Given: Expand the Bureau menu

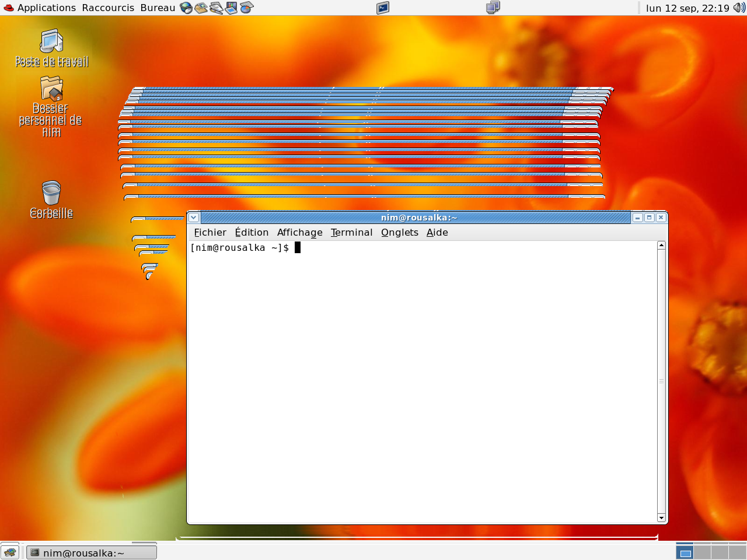Looking at the screenshot, I should 158,8.
